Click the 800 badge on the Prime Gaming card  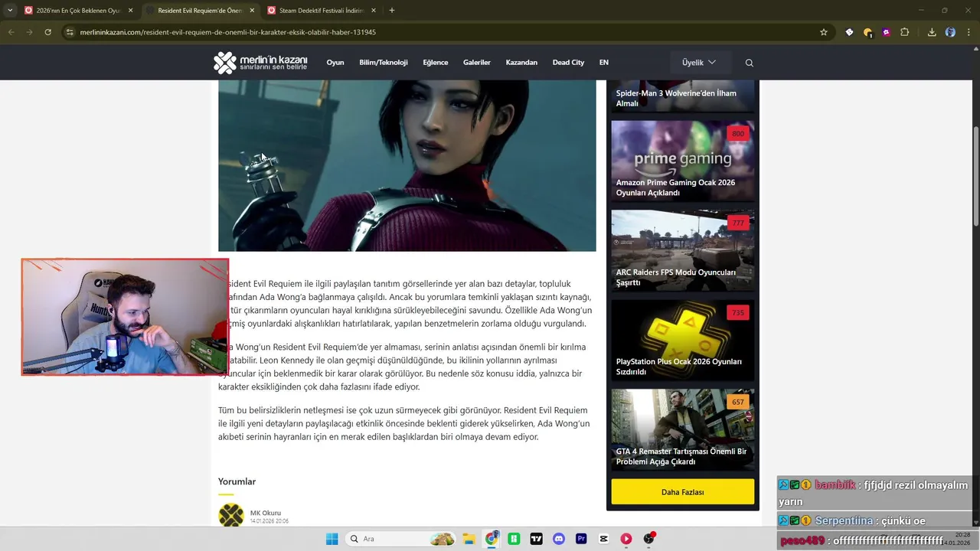[x=738, y=134]
